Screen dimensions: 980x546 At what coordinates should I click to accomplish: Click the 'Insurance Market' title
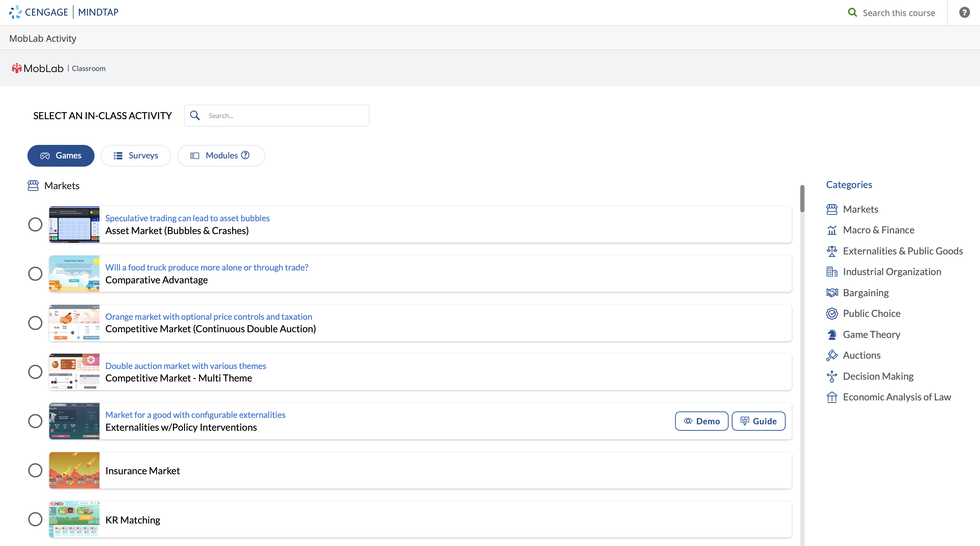point(143,471)
